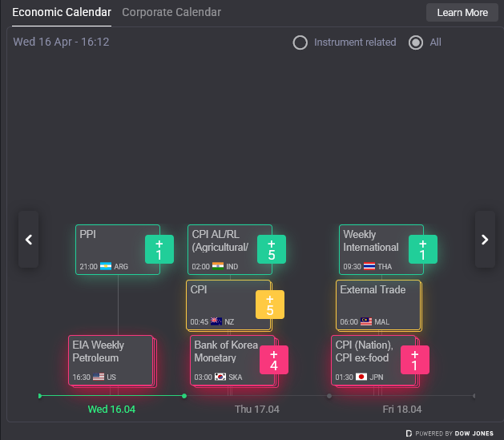Click the India flag icon on CPI AL/RL card
504x440 pixels.
pyautogui.click(x=218, y=266)
